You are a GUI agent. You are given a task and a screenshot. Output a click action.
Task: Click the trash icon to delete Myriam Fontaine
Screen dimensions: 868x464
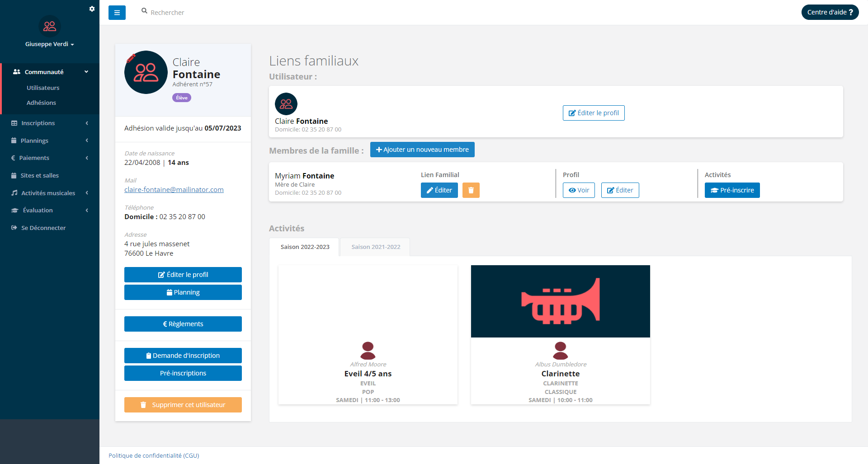(x=471, y=190)
